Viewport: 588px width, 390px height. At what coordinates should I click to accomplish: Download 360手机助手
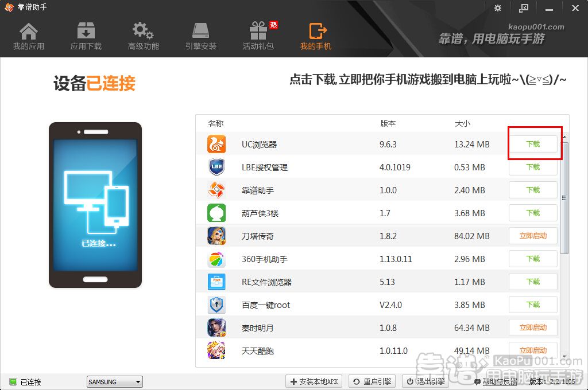533,259
